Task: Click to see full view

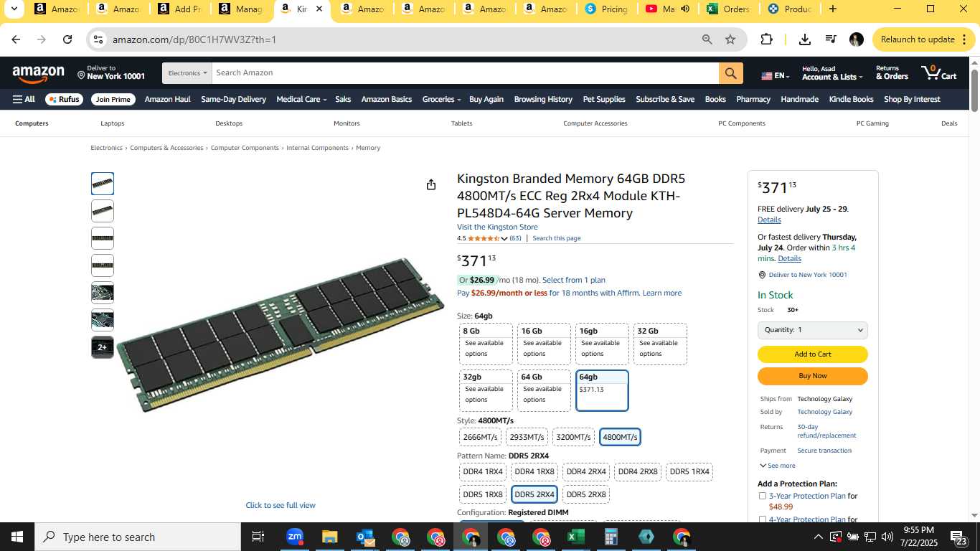Action: coord(281,505)
